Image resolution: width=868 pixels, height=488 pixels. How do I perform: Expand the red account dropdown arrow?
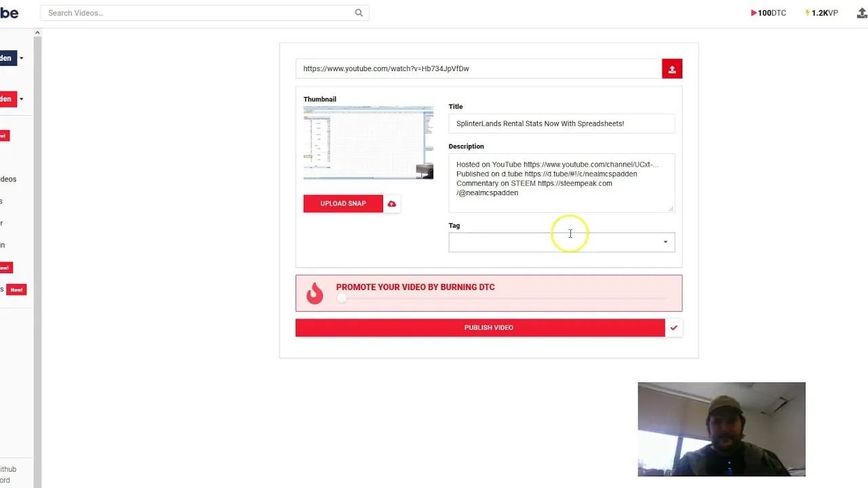21,99
